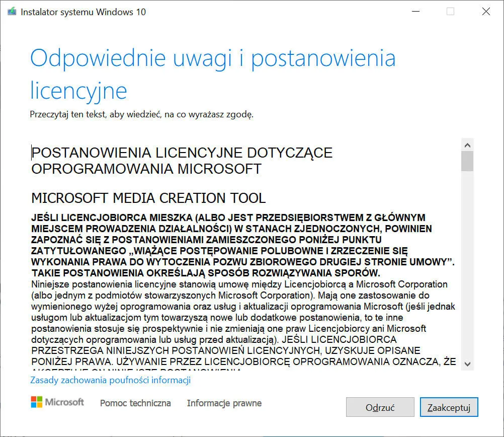Screen dimensions: 504x437
Task: Accept the license with Zaakceptuj
Action: point(449,408)
